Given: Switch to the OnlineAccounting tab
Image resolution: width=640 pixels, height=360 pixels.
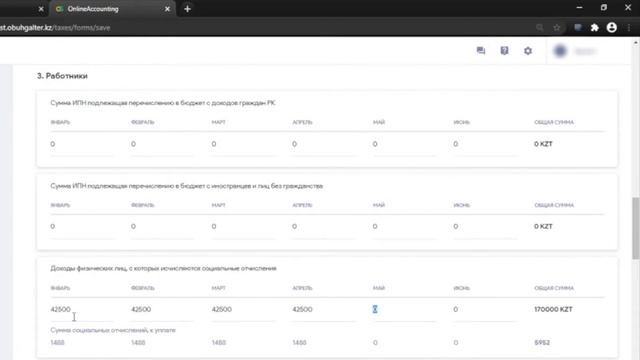Looking at the screenshot, I should point(112,9).
